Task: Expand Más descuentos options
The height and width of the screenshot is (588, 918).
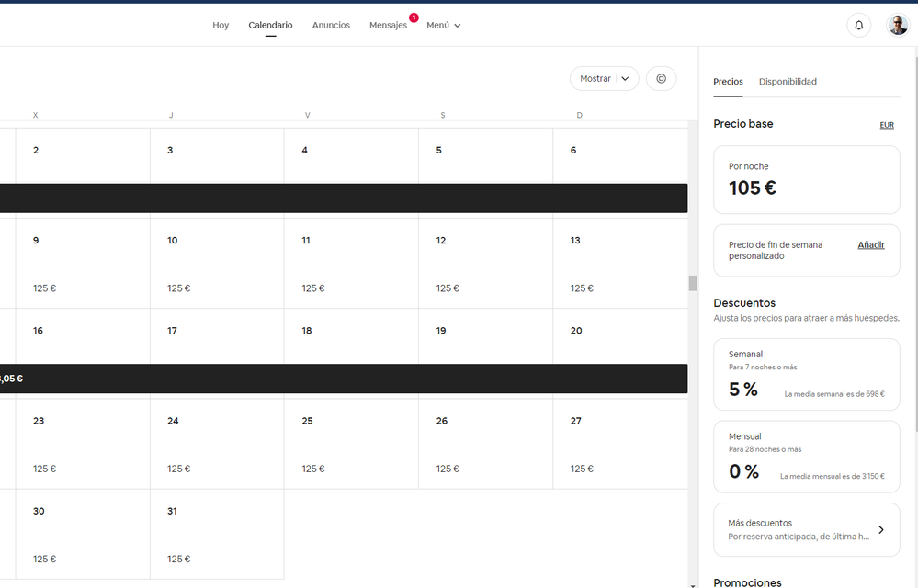Action: 806,529
